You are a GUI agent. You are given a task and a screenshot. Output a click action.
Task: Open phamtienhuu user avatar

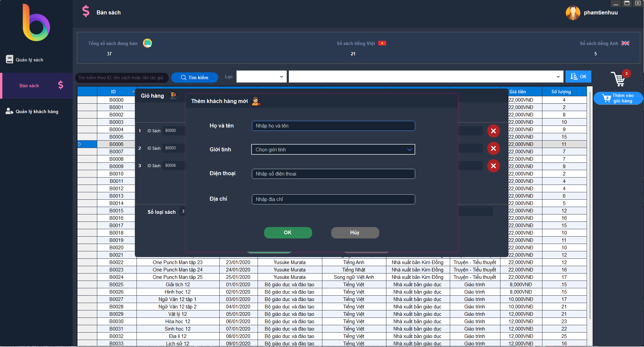573,13
